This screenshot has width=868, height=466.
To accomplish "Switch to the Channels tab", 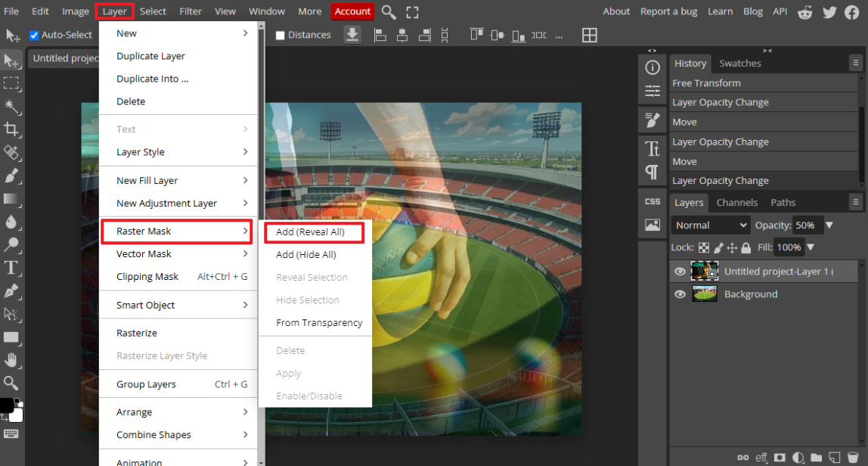I will coord(736,203).
